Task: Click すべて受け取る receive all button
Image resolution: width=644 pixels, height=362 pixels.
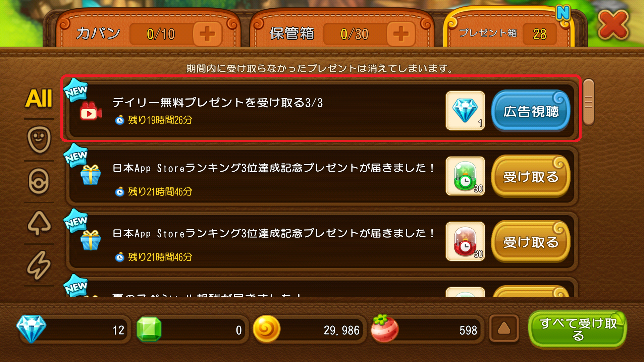Action: point(578,329)
